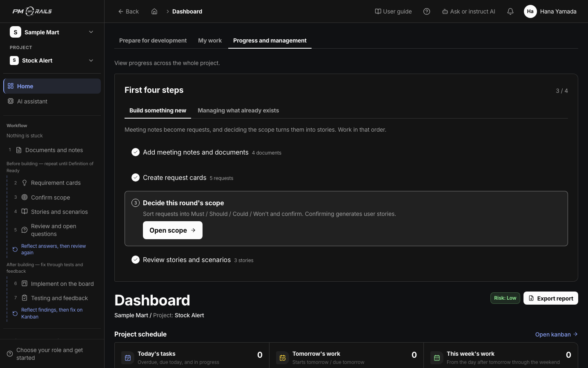Click the 3 / 4 progress counter
The width and height of the screenshot is (588, 368).
click(x=562, y=91)
